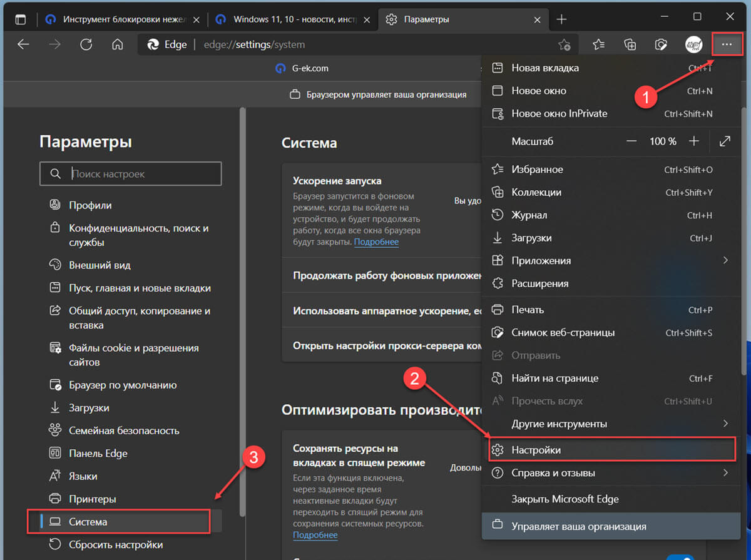The width and height of the screenshot is (751, 560).
Task: Enter full screen via Масштаб diagonal arrows
Action: (x=725, y=141)
